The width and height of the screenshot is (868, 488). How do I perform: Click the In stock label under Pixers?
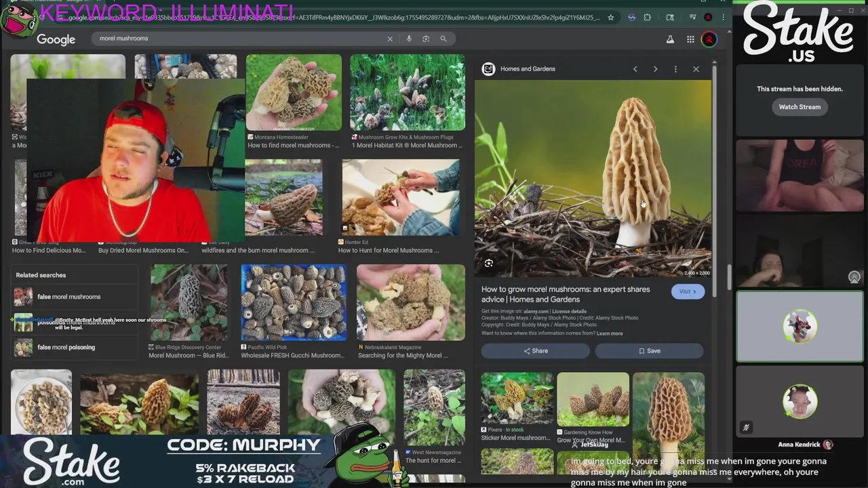[515, 430]
